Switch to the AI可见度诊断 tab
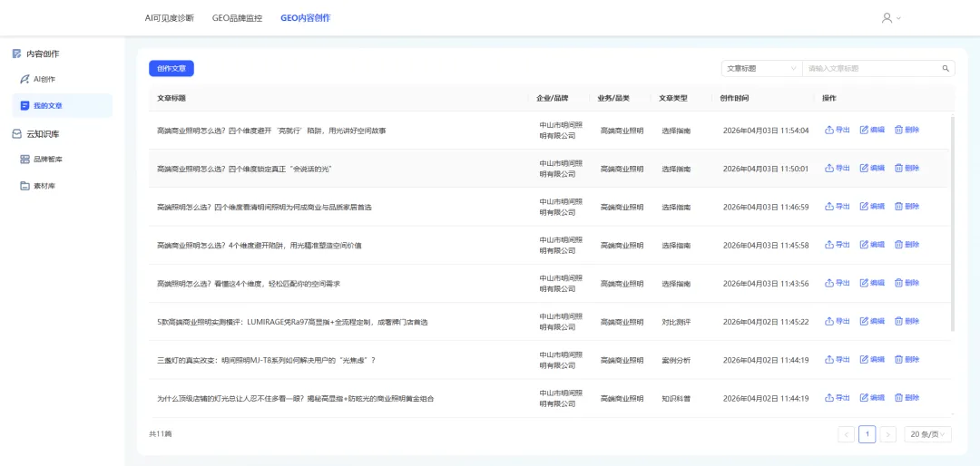Screen dimensions: 980x466 170,18
